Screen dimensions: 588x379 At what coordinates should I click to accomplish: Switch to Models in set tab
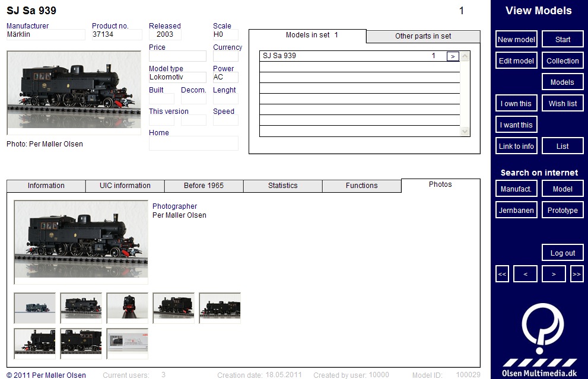pos(307,35)
